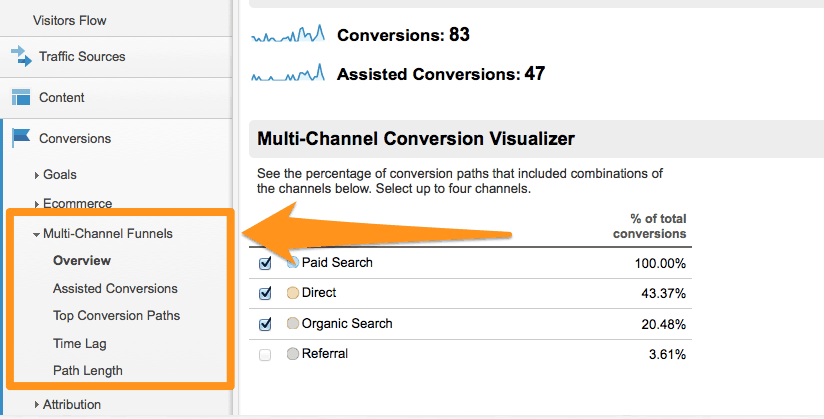Open the Visitors Flow report

(69, 21)
